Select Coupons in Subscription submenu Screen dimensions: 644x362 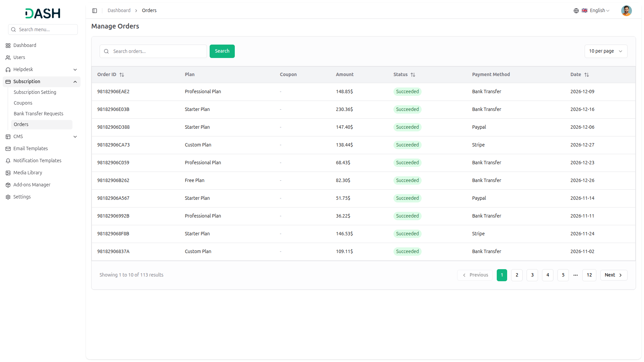(23, 103)
